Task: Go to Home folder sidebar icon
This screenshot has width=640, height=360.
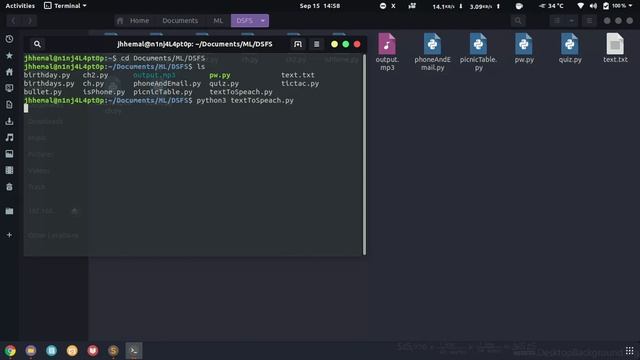Action: (x=9, y=72)
